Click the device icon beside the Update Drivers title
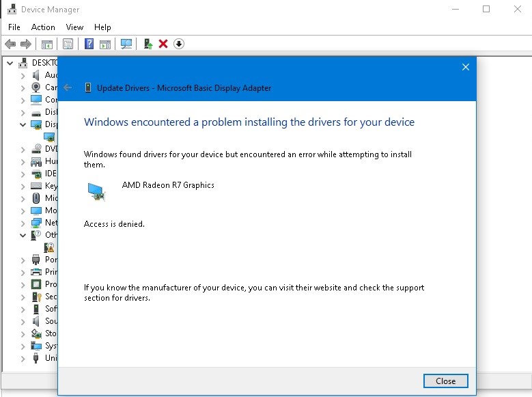 pos(88,88)
